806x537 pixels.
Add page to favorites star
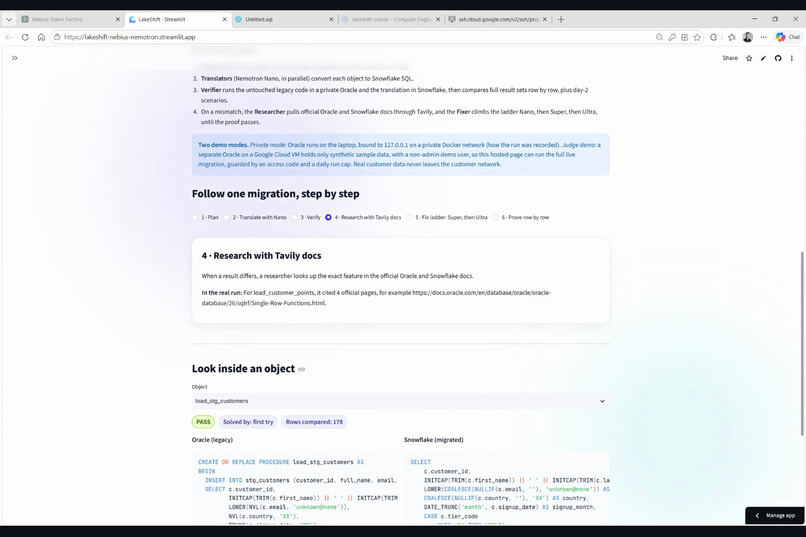(697, 37)
